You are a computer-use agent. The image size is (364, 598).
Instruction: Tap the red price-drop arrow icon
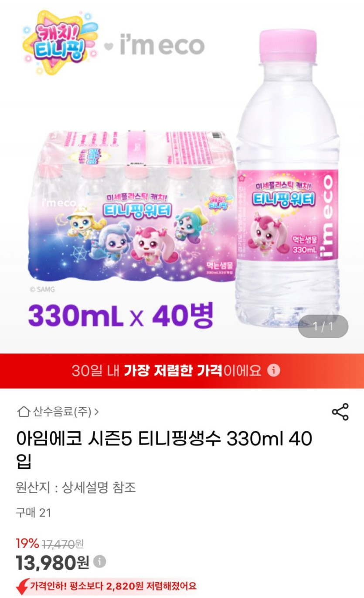tap(22, 586)
